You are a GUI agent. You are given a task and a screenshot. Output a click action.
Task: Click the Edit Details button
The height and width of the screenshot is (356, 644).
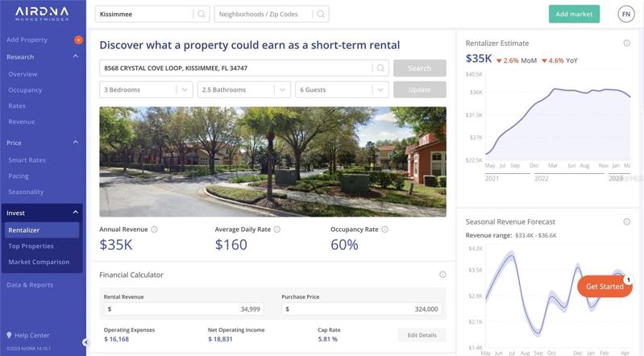coord(422,335)
